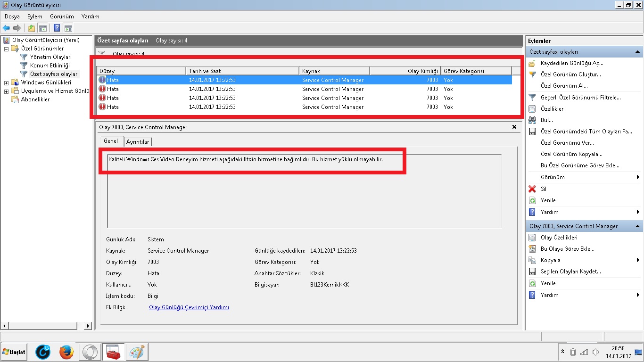The height and width of the screenshot is (362, 644).
Task: Click the Back arrow toolbar icon
Action: (6, 28)
